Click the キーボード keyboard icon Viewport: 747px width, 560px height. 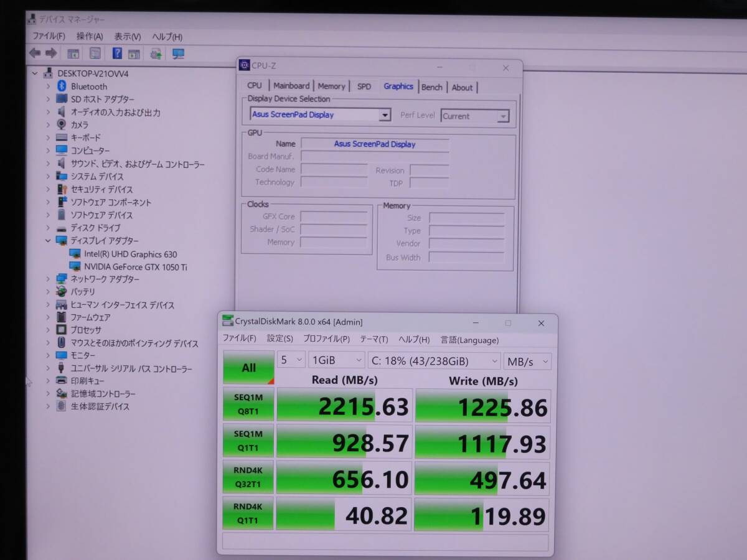62,138
